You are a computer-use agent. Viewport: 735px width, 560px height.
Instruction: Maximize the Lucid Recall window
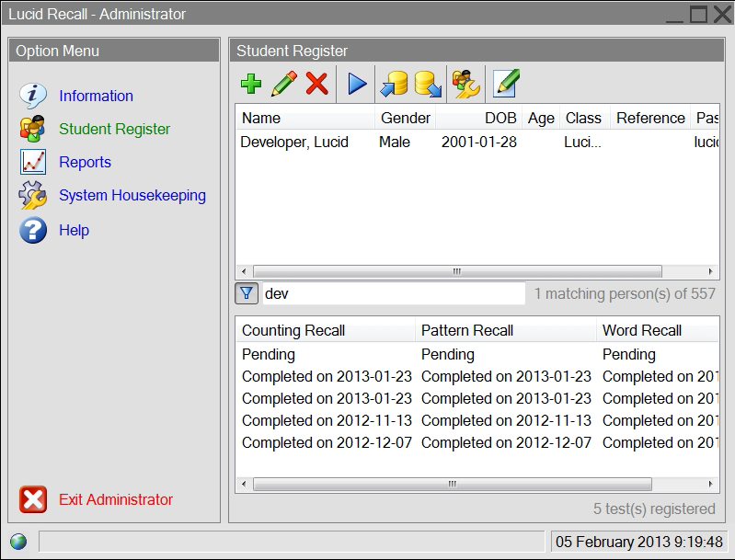(698, 14)
